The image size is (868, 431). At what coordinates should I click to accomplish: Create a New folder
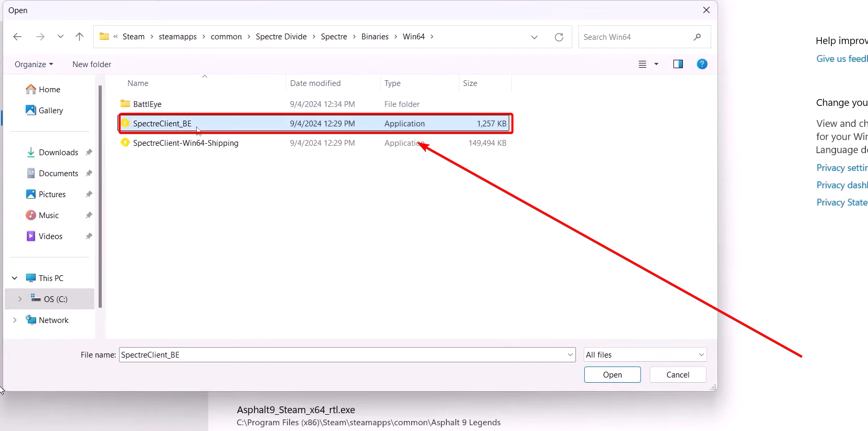(92, 64)
